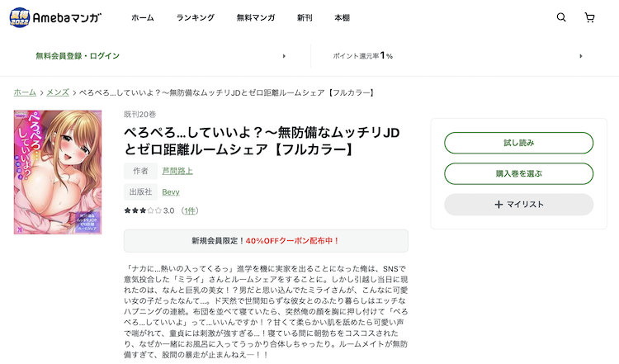The image size is (619, 364).
Task: Click the 作者 label
Action: click(140, 171)
